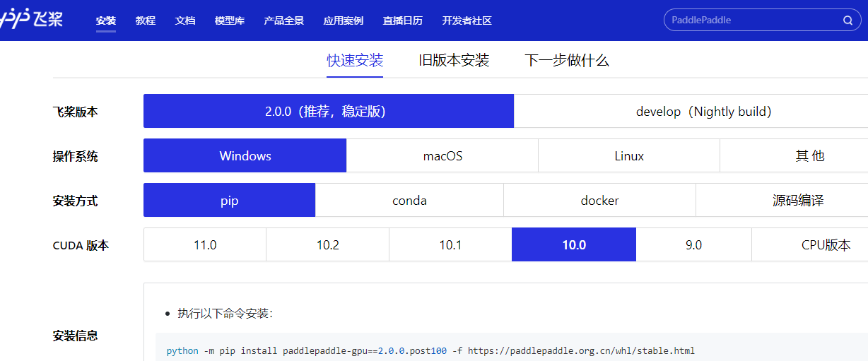
Task: Open the 应用案例 nav item
Action: tap(344, 20)
